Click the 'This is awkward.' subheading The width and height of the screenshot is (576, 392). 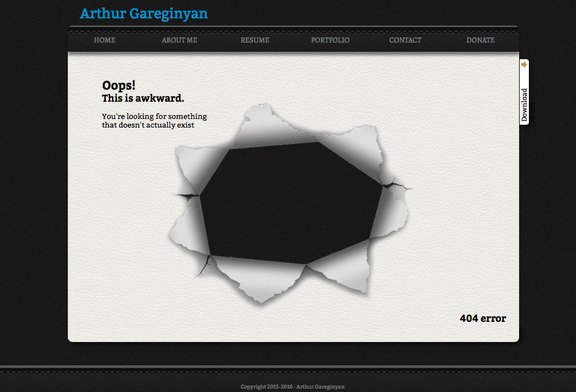[x=143, y=98]
